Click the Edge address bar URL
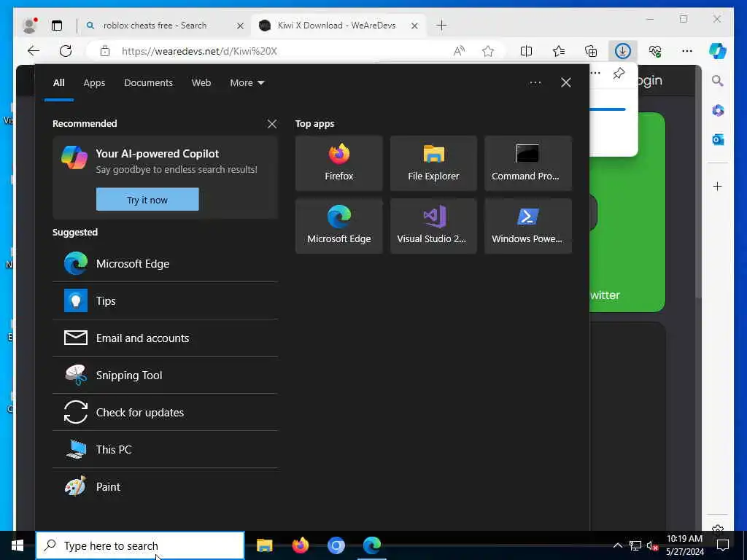The height and width of the screenshot is (560, 747). [x=199, y=52]
